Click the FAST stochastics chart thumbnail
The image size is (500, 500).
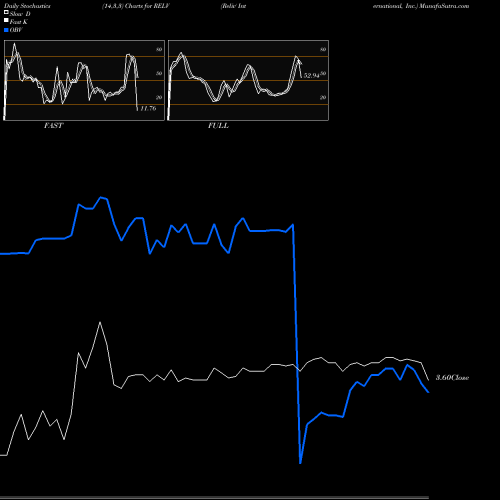84,80
